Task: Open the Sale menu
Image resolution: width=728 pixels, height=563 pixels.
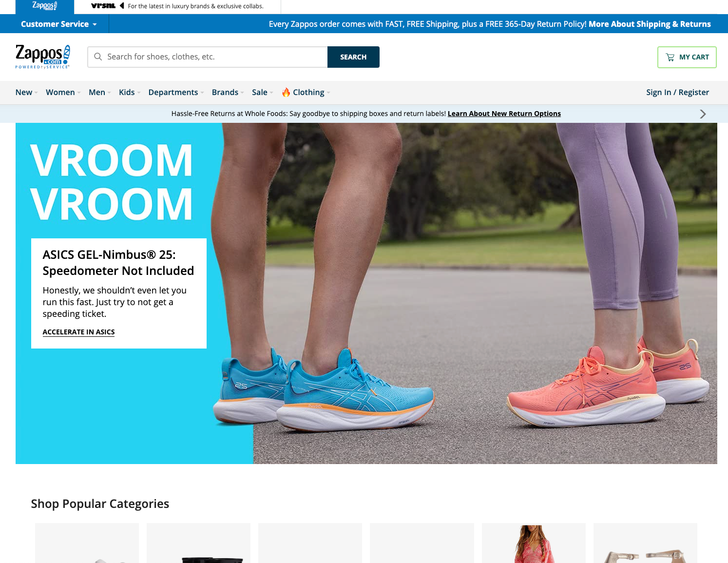Action: click(260, 92)
